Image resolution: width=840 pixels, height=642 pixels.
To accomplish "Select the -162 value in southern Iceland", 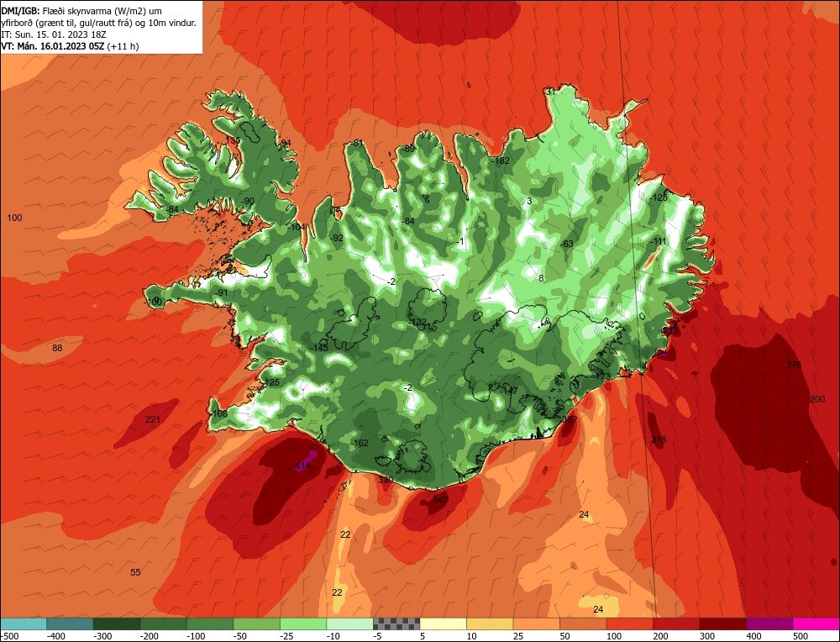I will (x=359, y=443).
